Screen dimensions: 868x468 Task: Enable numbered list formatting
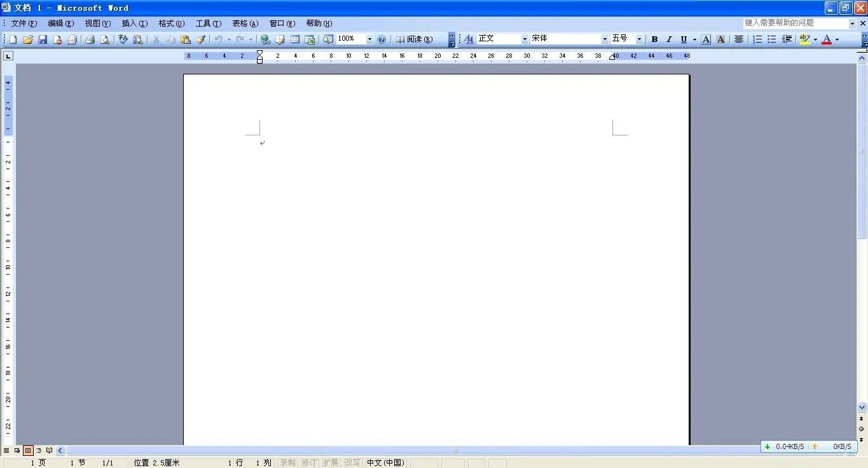(757, 39)
